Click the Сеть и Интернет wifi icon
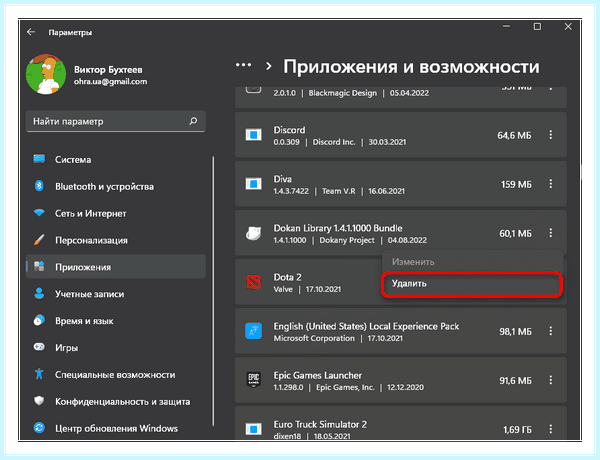 coord(39,212)
